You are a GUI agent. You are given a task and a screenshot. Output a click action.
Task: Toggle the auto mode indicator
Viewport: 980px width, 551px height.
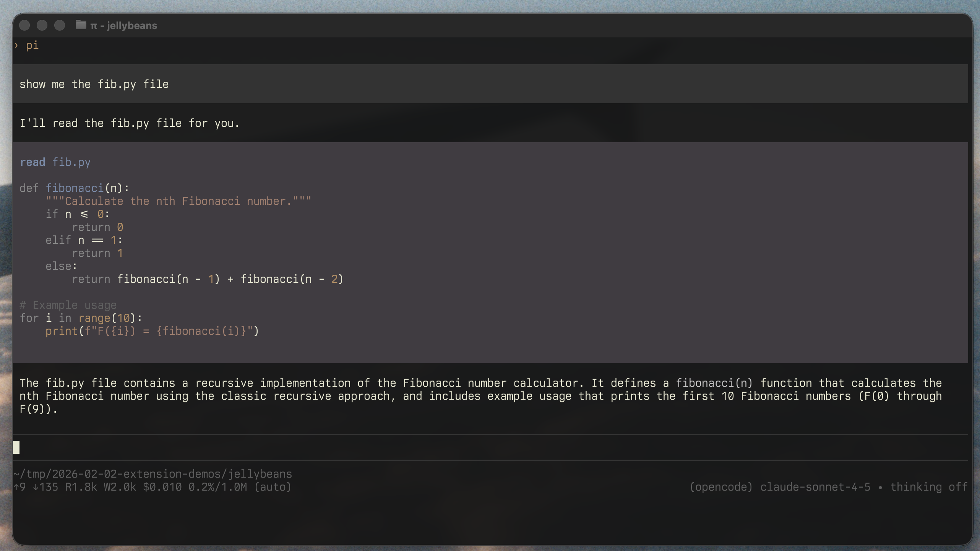pos(273,487)
